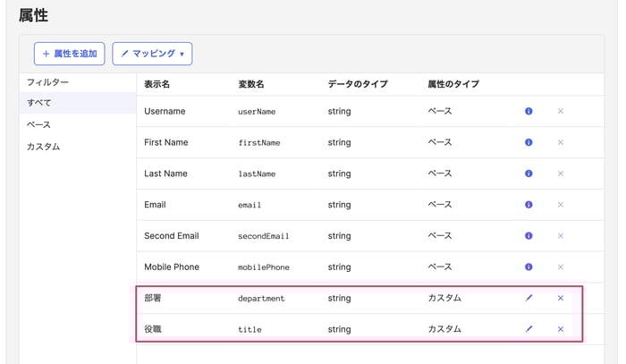626x364 pixels.
Task: Open info icon for Email attribute
Action: click(529, 204)
